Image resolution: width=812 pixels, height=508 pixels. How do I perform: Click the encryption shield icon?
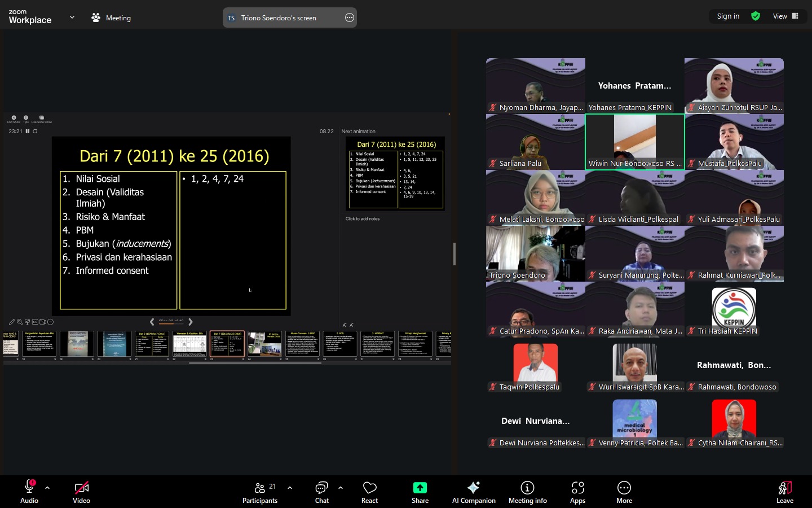(756, 16)
